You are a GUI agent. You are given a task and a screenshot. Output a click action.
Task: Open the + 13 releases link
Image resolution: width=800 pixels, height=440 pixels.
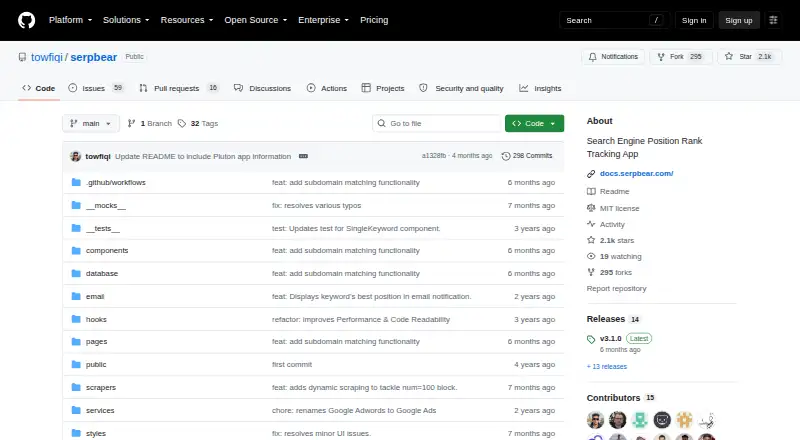point(607,366)
